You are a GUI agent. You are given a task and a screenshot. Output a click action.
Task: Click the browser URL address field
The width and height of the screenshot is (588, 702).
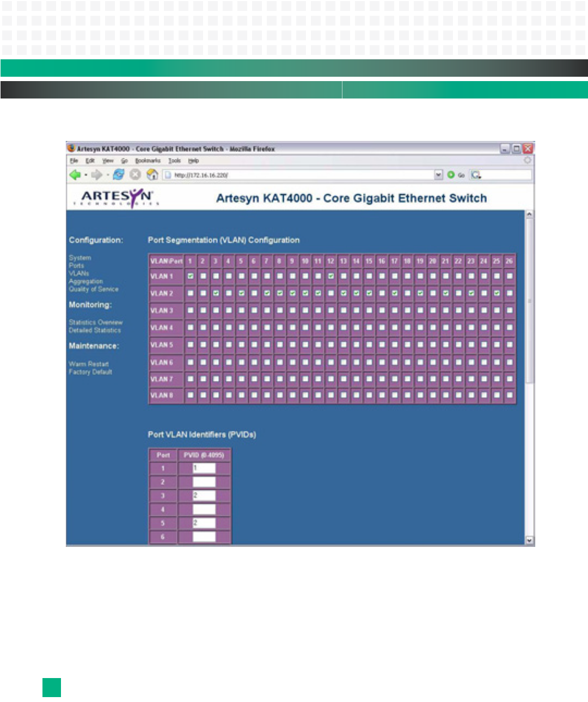303,175
